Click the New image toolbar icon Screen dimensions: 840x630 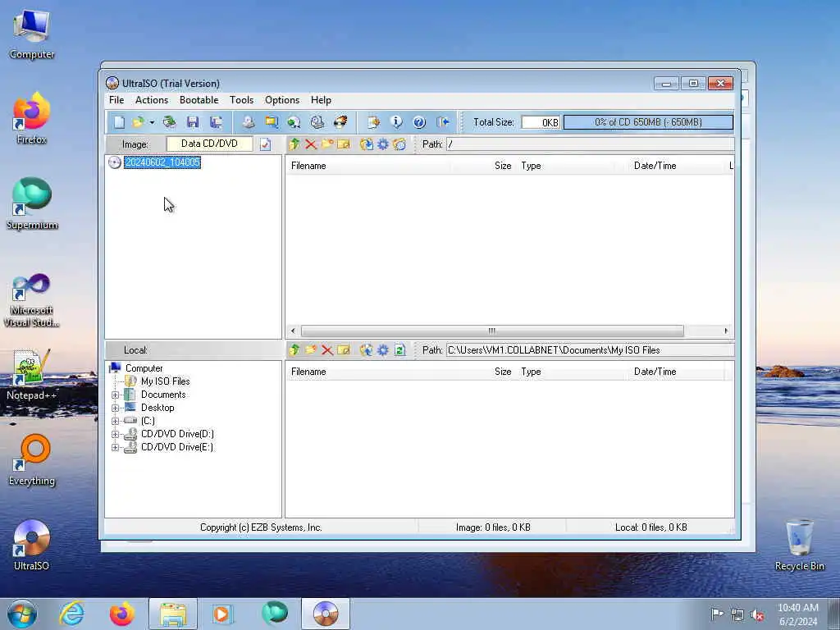pos(119,122)
